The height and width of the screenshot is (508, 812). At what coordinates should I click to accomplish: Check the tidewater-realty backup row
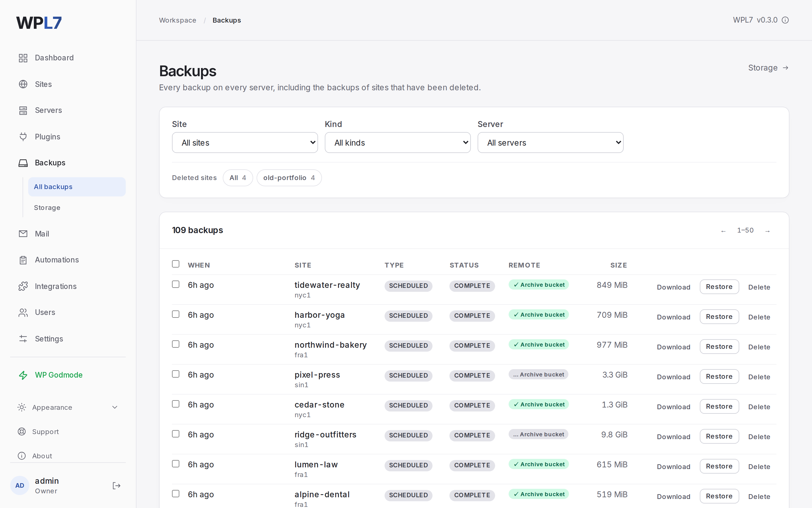(x=175, y=284)
